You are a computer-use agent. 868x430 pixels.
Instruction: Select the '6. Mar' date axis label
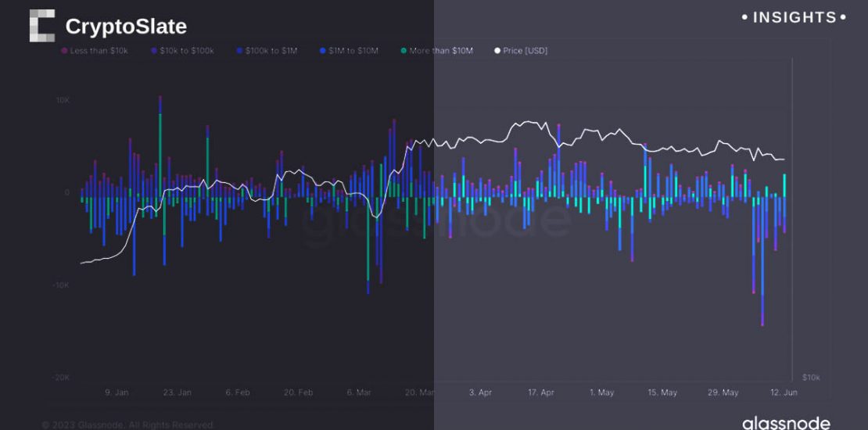(359, 392)
